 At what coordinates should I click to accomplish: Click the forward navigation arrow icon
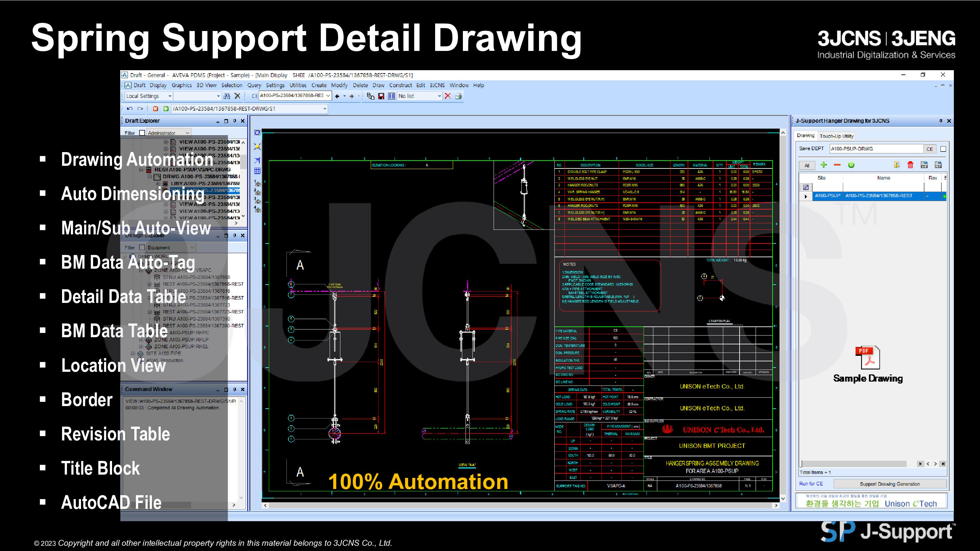click(x=352, y=96)
